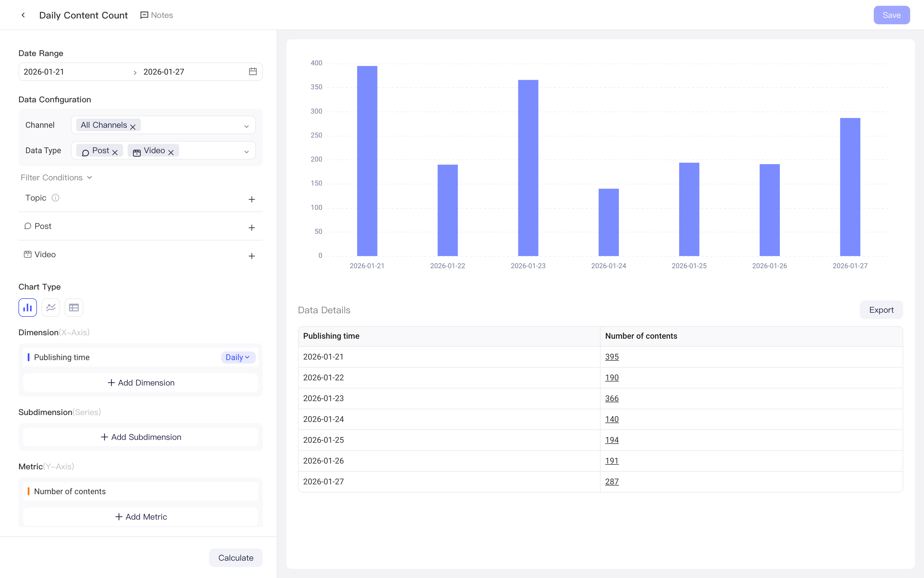Remove the Post data type tag
This screenshot has width=924, height=578.
[115, 152]
